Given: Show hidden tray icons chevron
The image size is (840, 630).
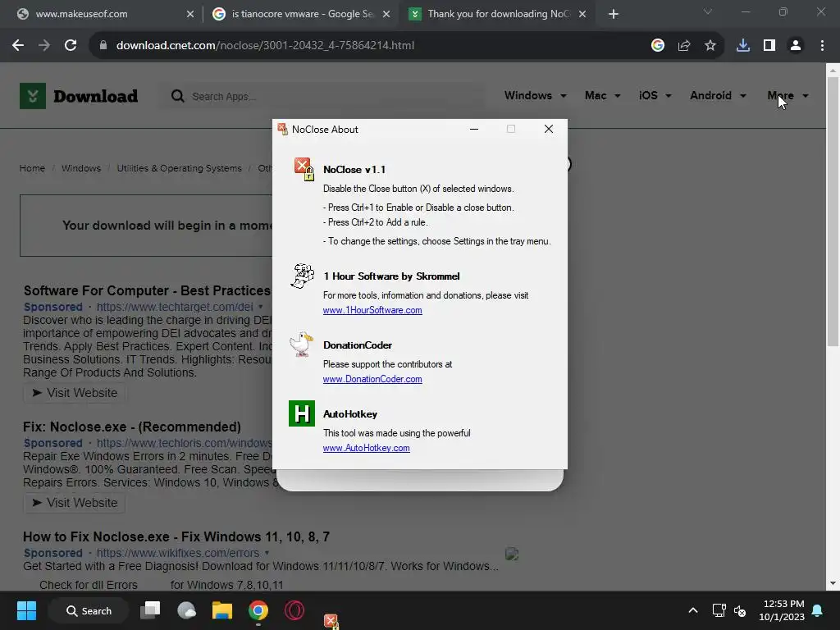Looking at the screenshot, I should pos(692,610).
